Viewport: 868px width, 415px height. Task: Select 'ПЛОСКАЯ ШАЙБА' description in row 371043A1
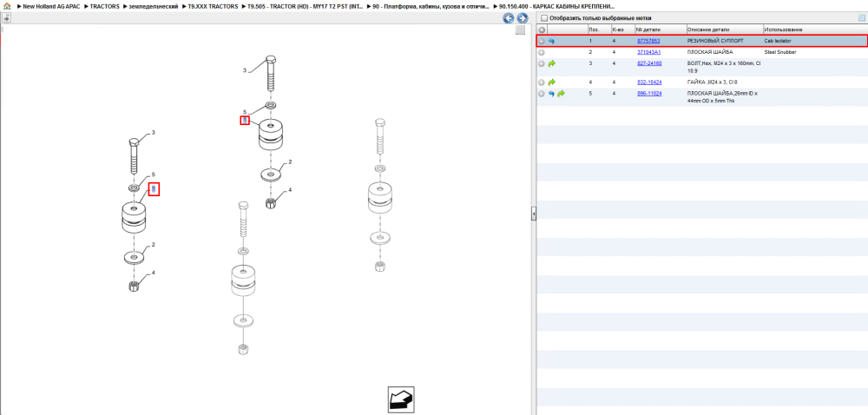point(710,52)
